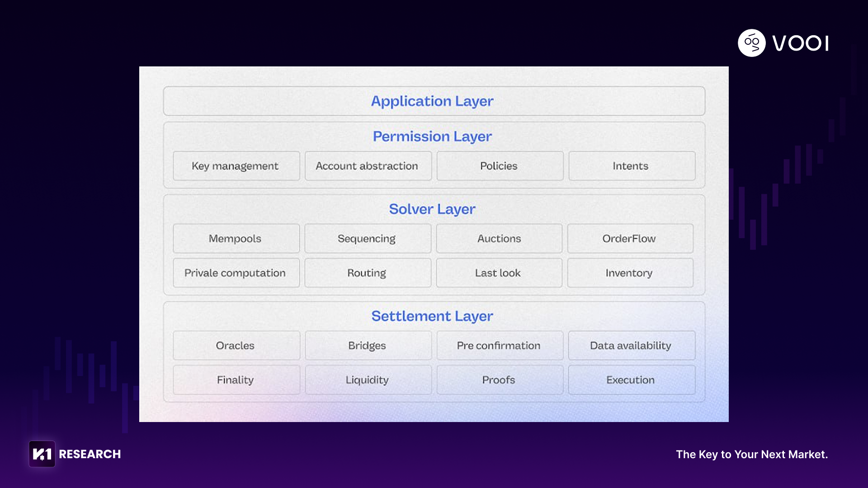Click the K1 Research logo icon
Screen dimensions: 868x488
point(42,454)
